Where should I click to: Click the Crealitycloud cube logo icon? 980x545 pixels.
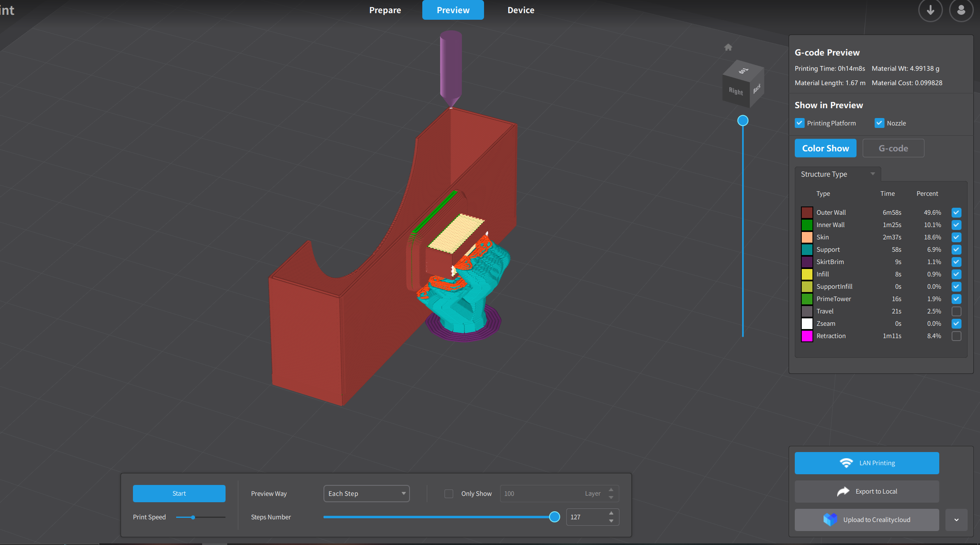click(830, 519)
